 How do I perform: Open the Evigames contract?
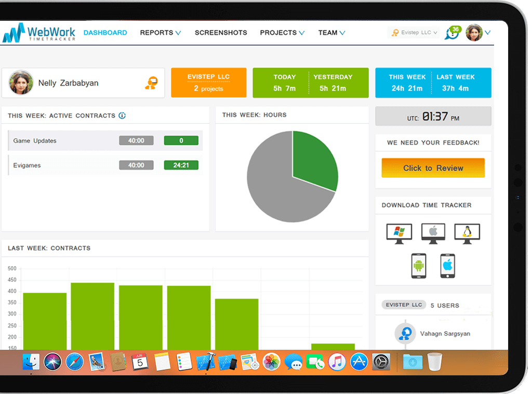tap(105, 165)
